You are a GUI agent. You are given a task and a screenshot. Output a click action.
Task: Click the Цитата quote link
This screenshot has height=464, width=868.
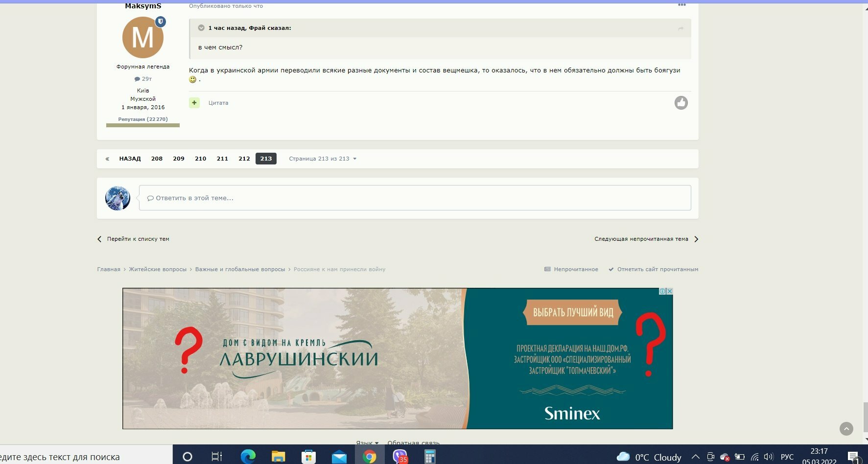pos(218,103)
